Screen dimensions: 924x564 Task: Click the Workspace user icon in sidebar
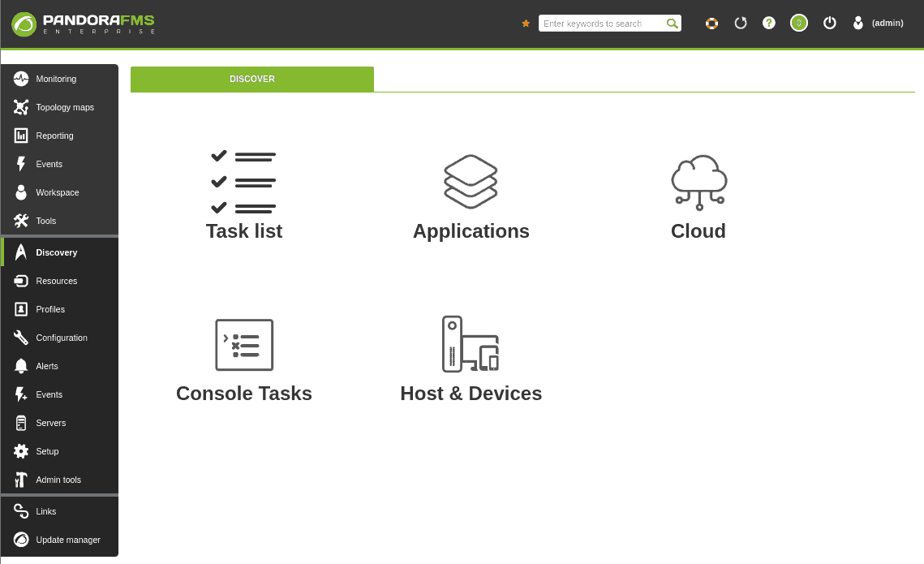(21, 192)
